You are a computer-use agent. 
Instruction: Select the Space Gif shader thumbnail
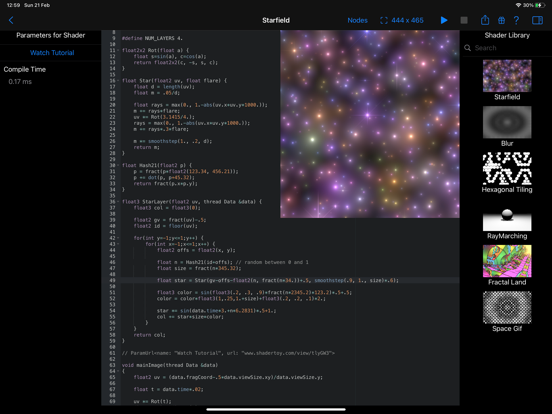point(507,307)
